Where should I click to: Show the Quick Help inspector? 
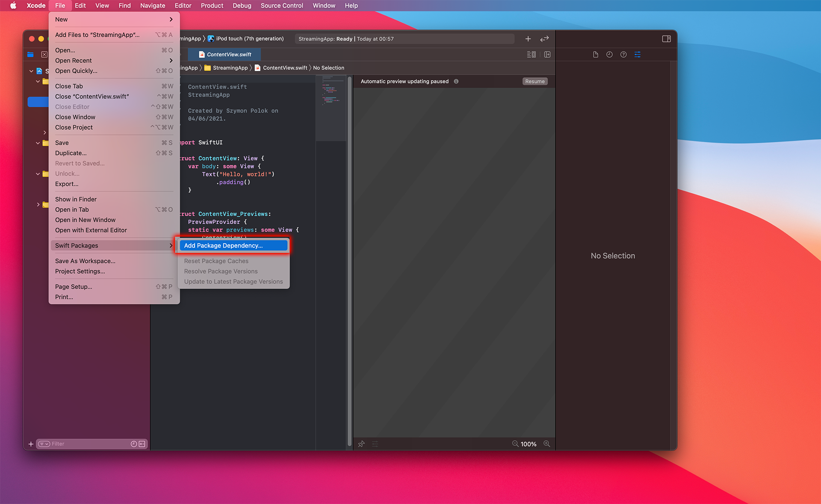pos(623,54)
